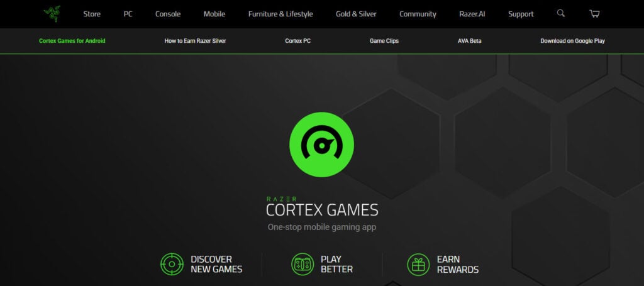Click the Play Better controller icon
The width and height of the screenshot is (644, 286).
pos(303,264)
